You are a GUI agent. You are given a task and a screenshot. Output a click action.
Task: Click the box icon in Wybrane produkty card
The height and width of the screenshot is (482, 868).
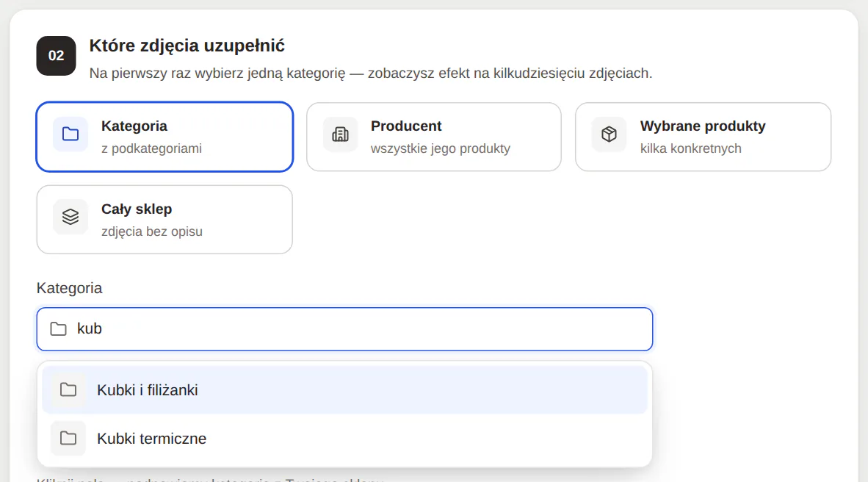coord(609,134)
